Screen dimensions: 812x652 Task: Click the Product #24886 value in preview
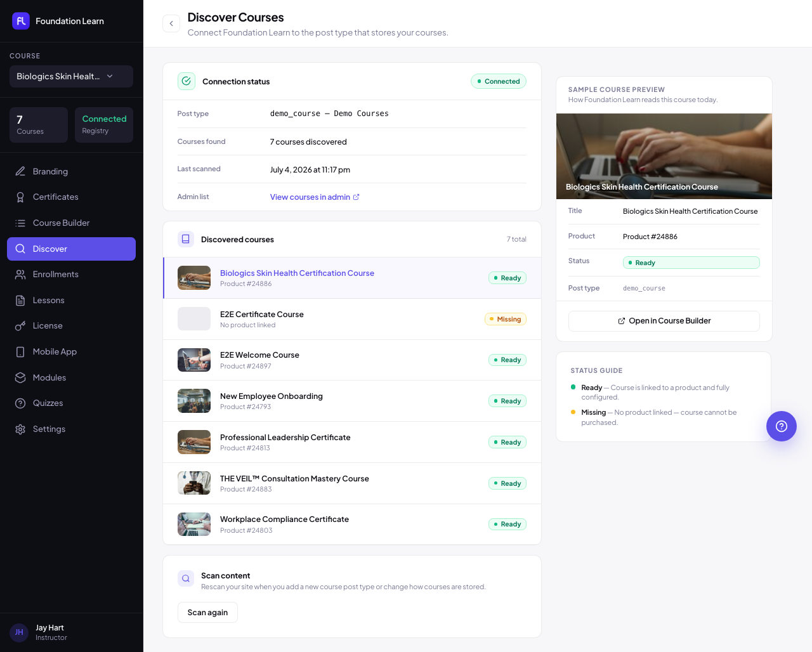click(650, 237)
